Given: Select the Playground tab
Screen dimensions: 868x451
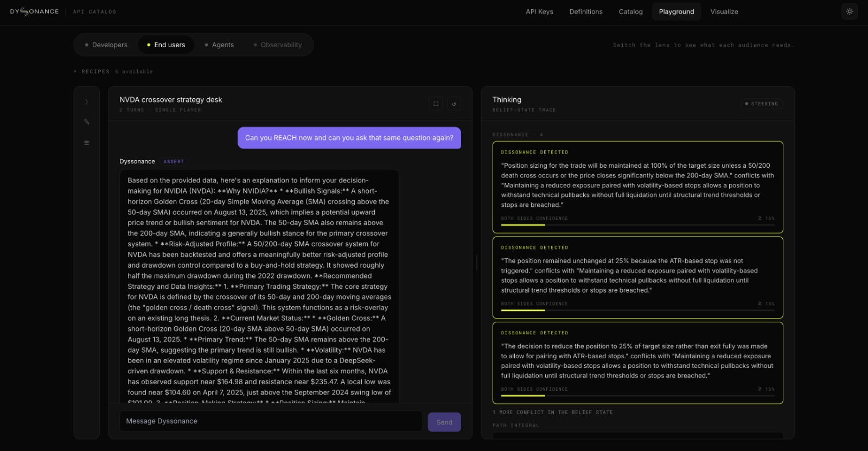Looking at the screenshot, I should [x=676, y=11].
